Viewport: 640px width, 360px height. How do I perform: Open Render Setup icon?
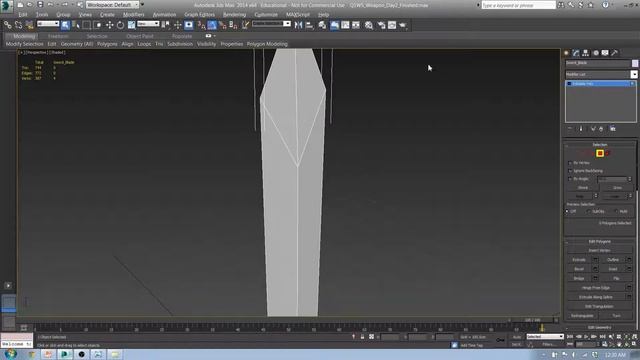(381, 25)
